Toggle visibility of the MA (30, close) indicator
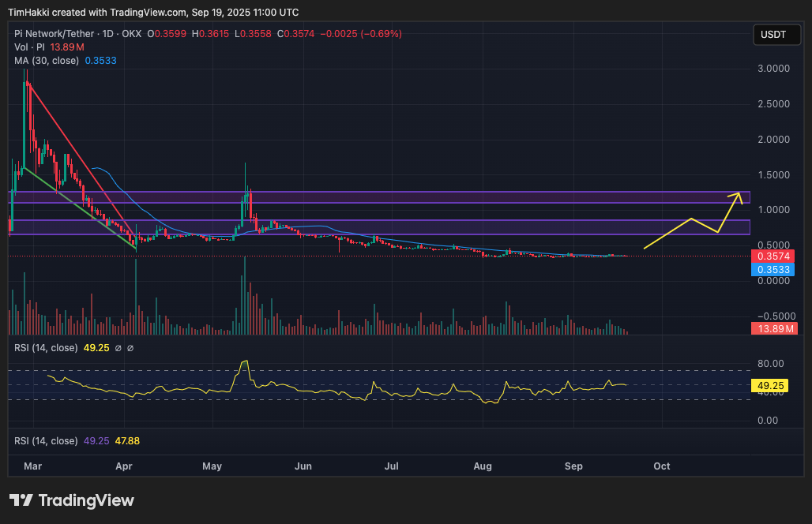 click(47, 60)
